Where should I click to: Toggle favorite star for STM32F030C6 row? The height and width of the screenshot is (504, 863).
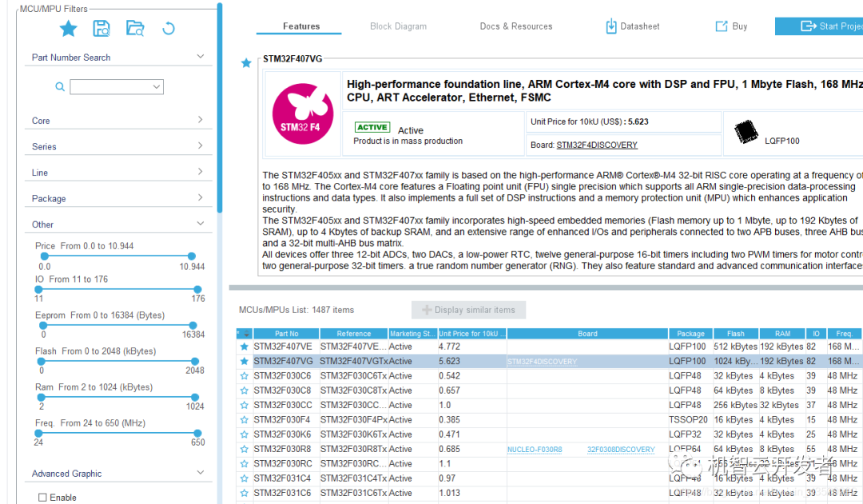244,375
